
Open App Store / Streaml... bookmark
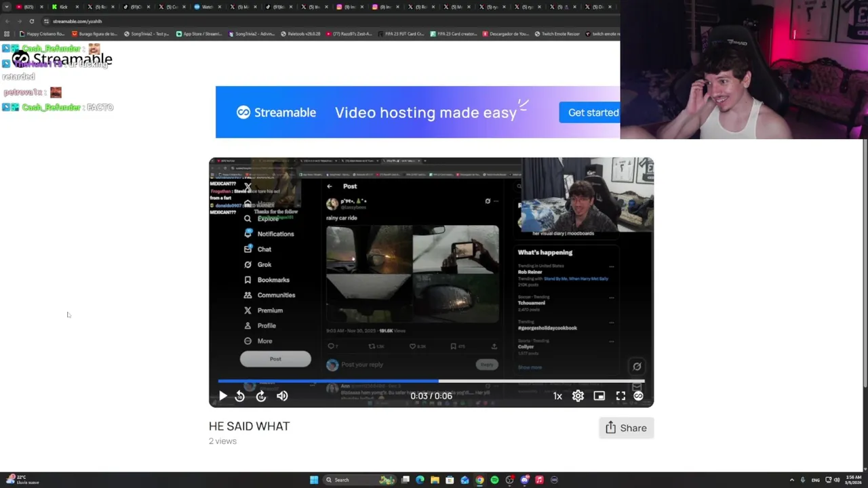[199, 34]
